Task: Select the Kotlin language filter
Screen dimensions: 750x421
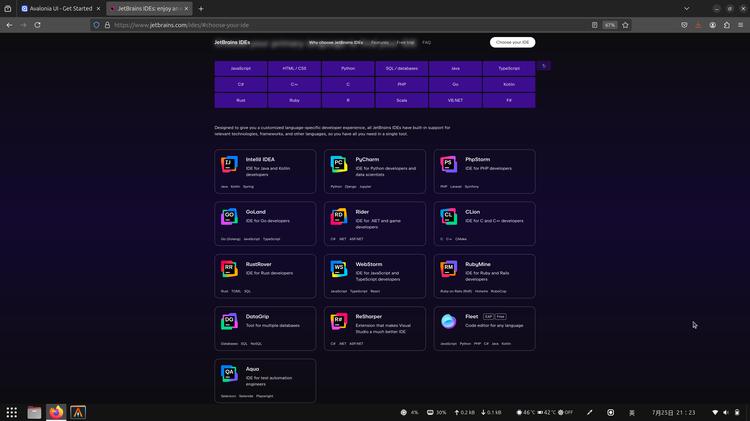Action: [x=509, y=84]
